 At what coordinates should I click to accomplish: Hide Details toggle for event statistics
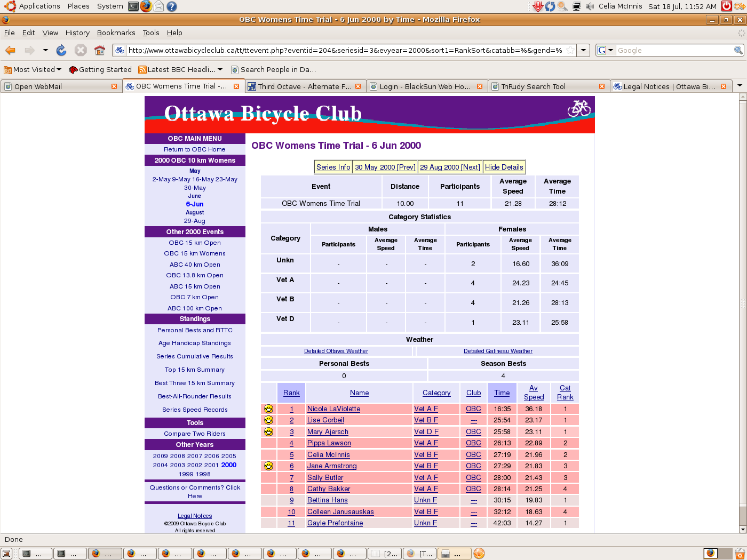[504, 167]
